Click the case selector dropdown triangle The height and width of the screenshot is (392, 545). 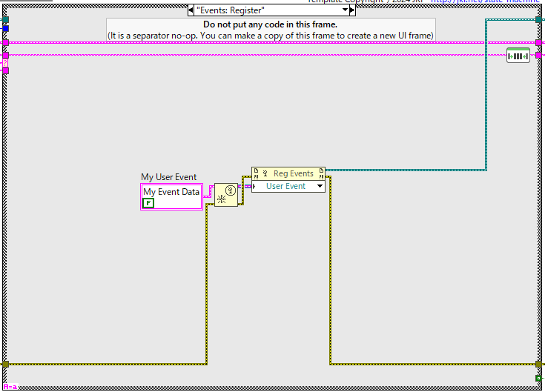click(x=345, y=10)
